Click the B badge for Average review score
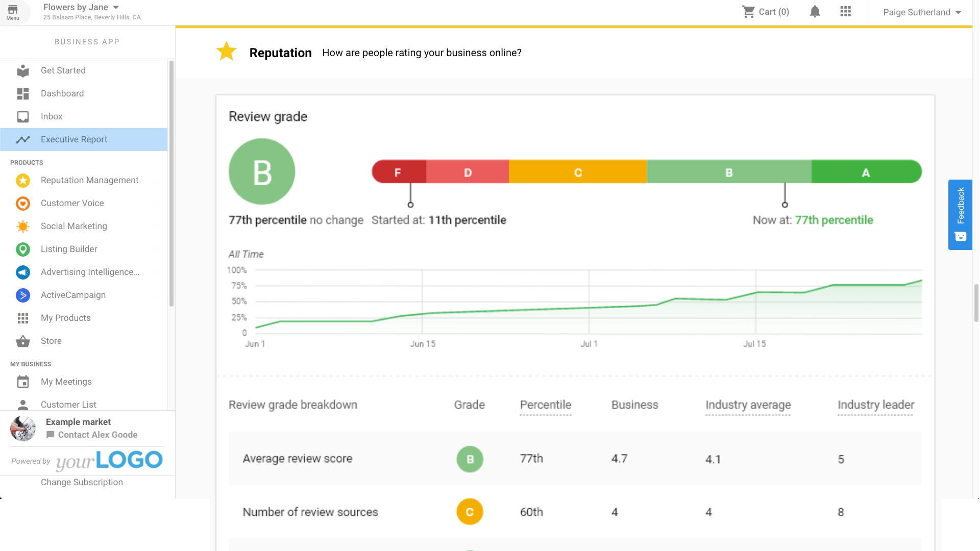 [470, 459]
